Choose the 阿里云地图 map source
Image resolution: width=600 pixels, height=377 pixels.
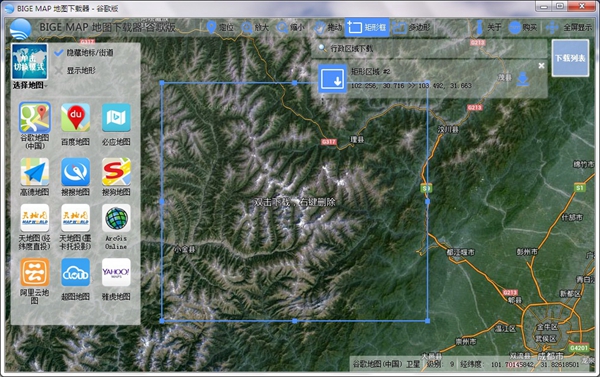35,281
